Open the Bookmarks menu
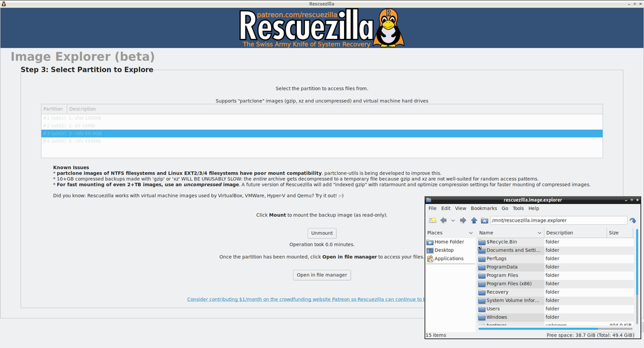This screenshot has height=348, width=644. [x=484, y=209]
